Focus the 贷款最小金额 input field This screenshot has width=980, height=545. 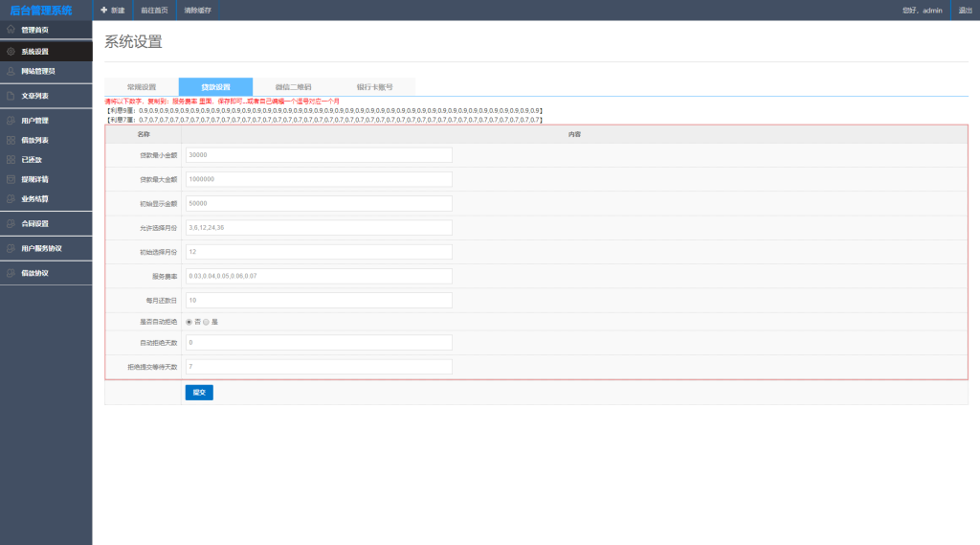[319, 155]
